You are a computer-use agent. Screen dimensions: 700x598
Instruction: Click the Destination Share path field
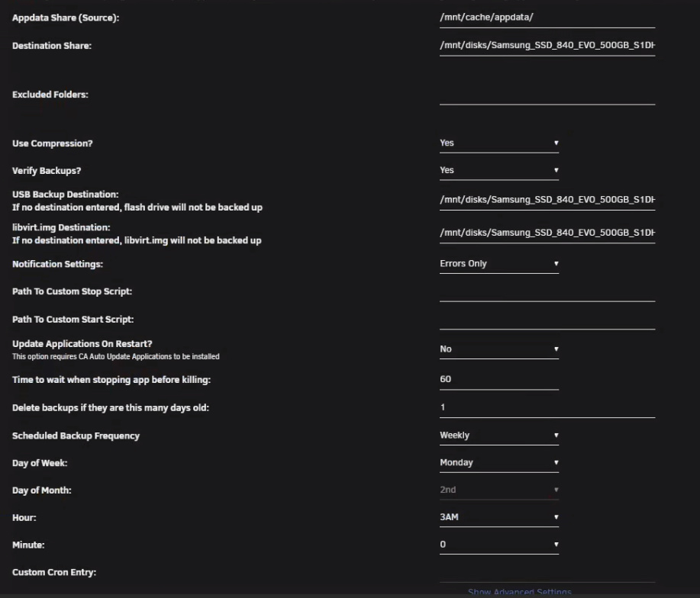[547, 46]
